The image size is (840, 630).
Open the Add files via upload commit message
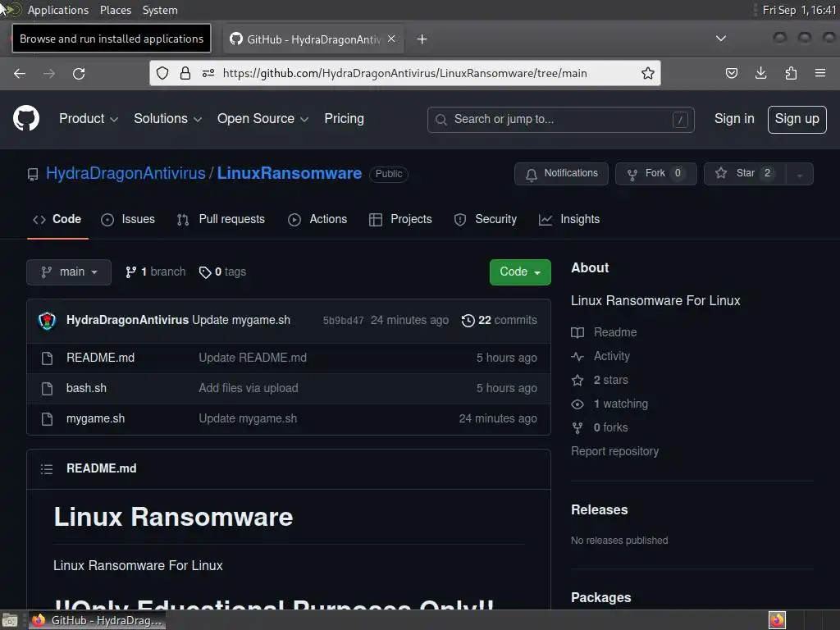[x=249, y=388]
